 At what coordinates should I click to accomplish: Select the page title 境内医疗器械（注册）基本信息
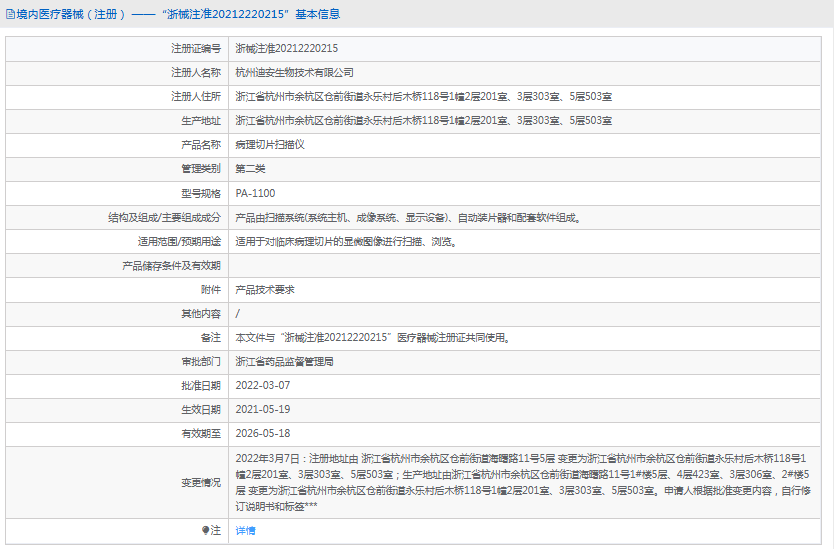178,14
